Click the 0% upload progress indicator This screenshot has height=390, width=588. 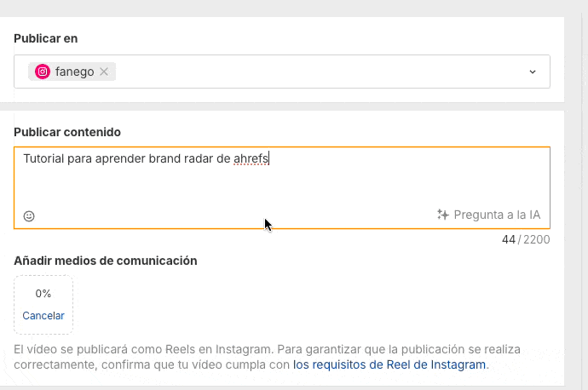pos(43,294)
